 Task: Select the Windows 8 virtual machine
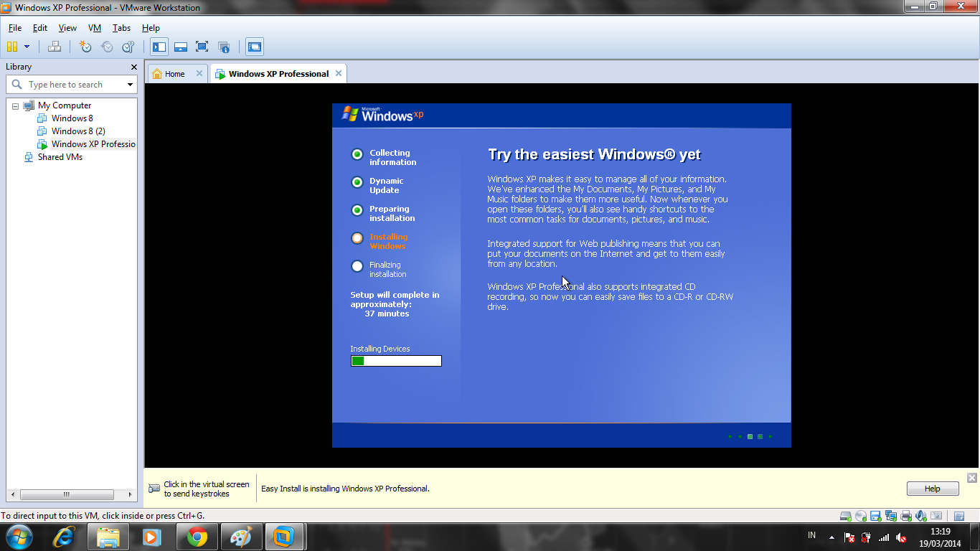72,118
